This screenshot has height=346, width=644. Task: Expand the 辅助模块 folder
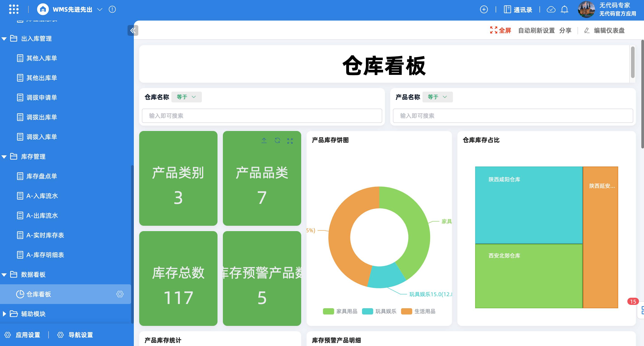(x=33, y=314)
